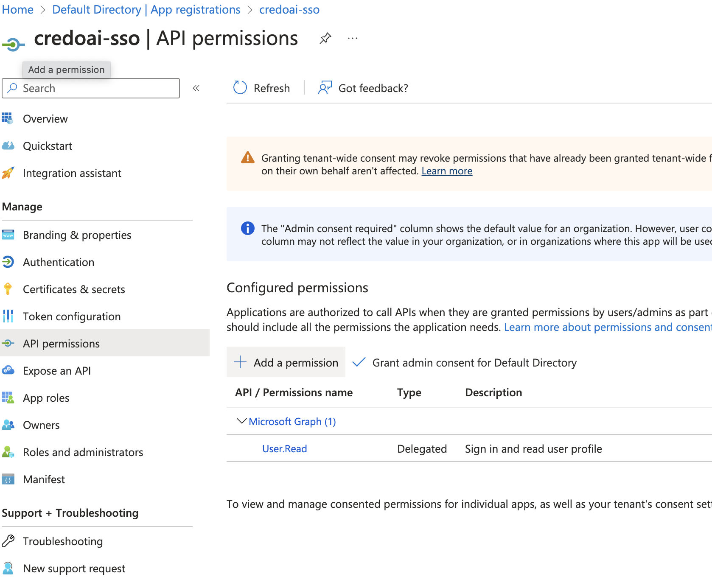Viewport: 712px width, 588px height.
Task: Click the API permissions sidebar icon
Action: 8,343
